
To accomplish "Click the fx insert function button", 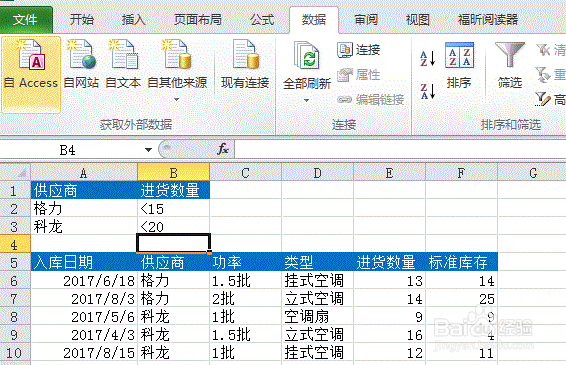I will coord(223,149).
